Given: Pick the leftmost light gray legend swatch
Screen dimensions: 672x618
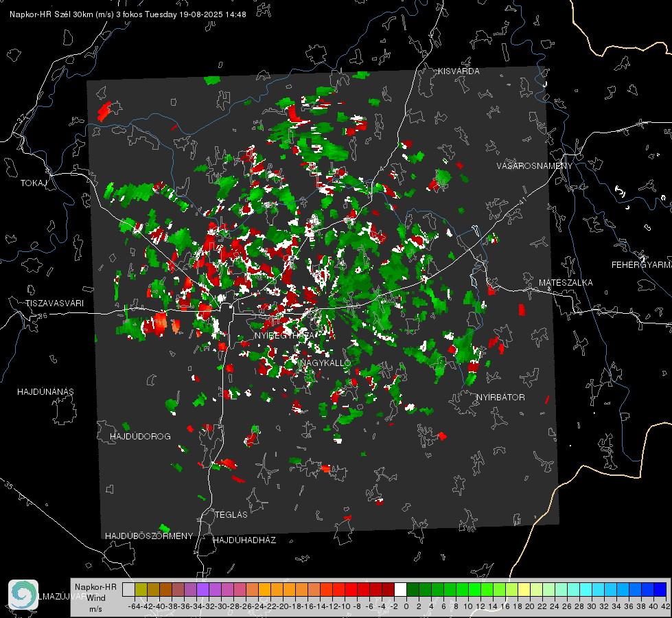Looking at the screenshot, I should [x=128, y=589].
